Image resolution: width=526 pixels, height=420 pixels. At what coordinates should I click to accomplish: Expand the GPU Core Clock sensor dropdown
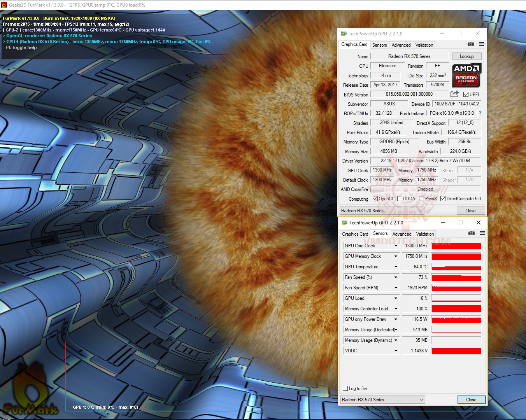coord(396,246)
